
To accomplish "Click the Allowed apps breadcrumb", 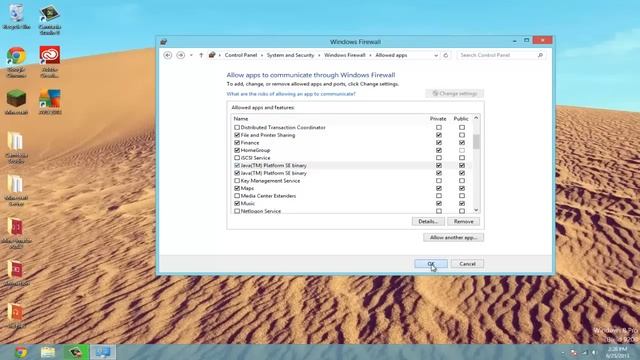I will 391,55.
